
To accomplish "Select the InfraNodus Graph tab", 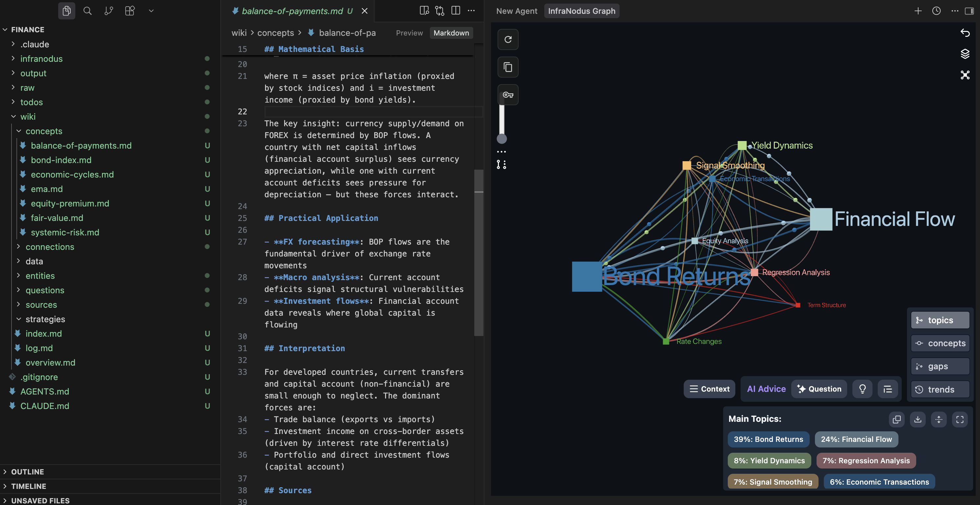I will [x=581, y=11].
